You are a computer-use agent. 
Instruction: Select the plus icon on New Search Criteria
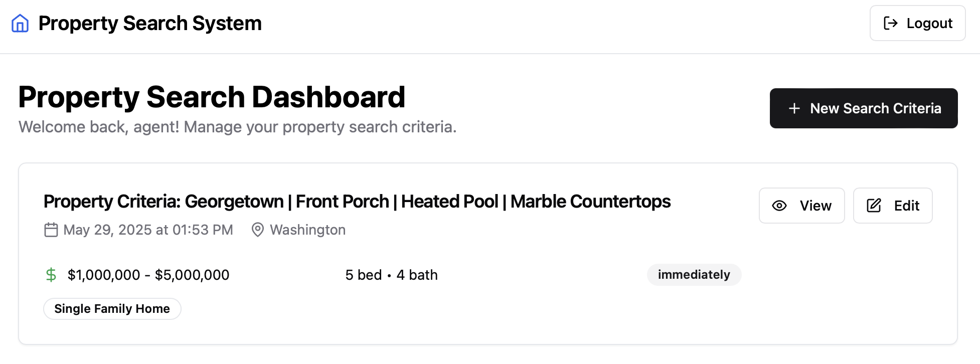click(x=794, y=108)
